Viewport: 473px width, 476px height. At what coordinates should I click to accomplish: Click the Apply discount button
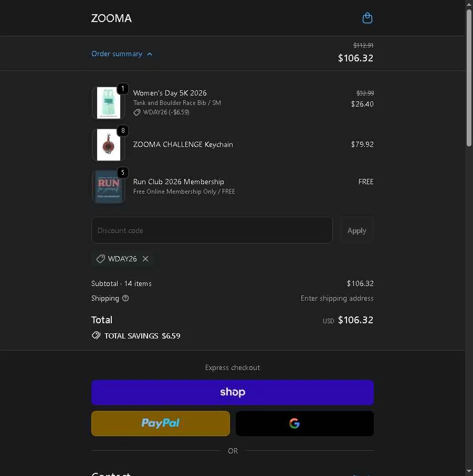click(357, 230)
